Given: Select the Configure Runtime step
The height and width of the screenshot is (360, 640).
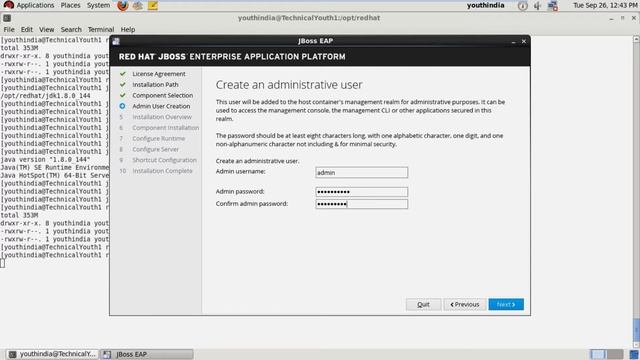Looking at the screenshot, I should 158,138.
